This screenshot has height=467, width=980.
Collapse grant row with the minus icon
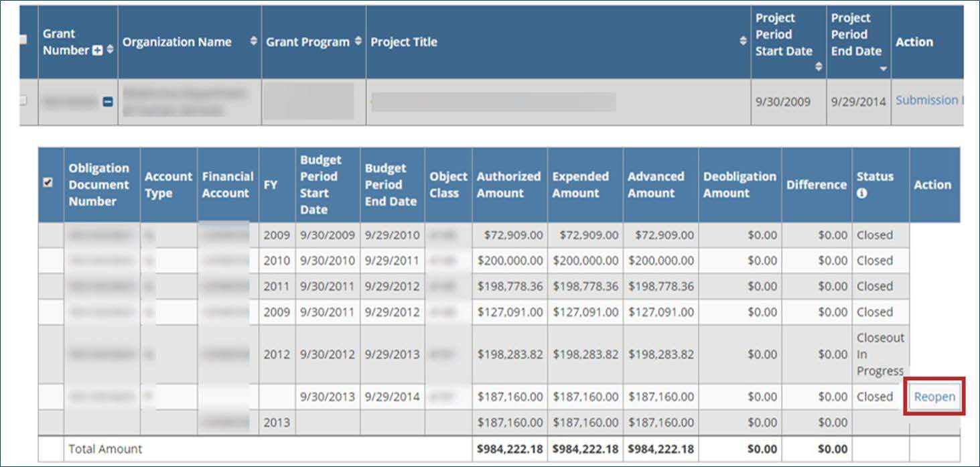[107, 102]
